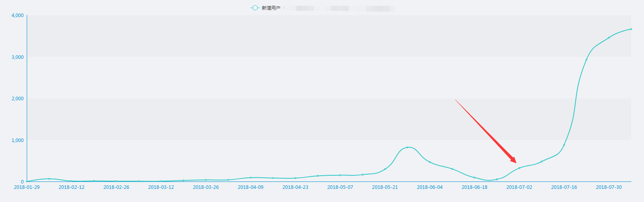The image size is (644, 202).
Task: Click the 2,000 y-axis label
Action: 18,99
